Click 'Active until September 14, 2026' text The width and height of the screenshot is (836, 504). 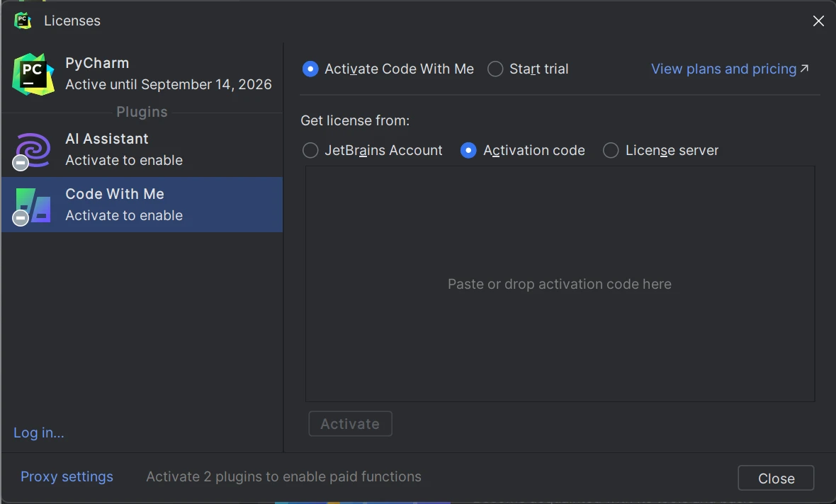point(169,84)
